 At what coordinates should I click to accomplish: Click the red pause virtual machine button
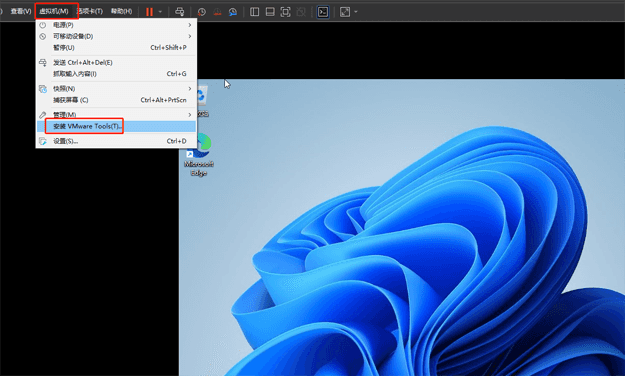[x=149, y=12]
